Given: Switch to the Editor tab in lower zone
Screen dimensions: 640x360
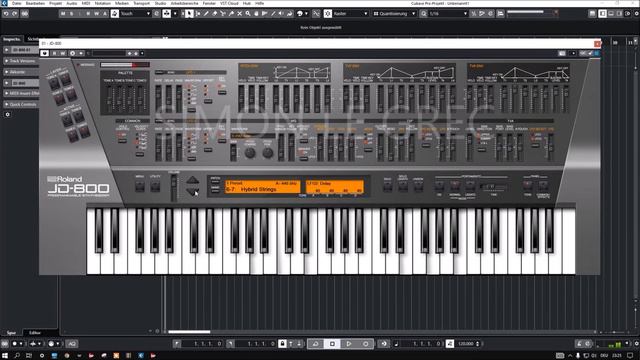Looking at the screenshot, I should coord(35,333).
